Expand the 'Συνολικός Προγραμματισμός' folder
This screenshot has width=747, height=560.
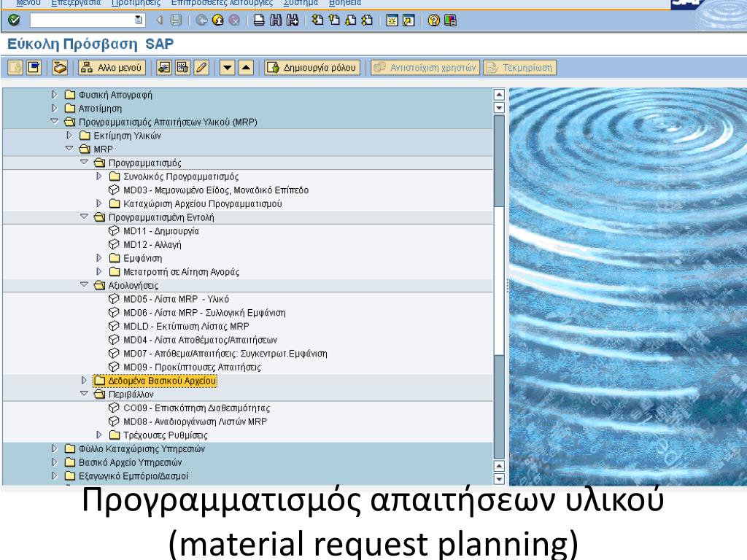98,176
